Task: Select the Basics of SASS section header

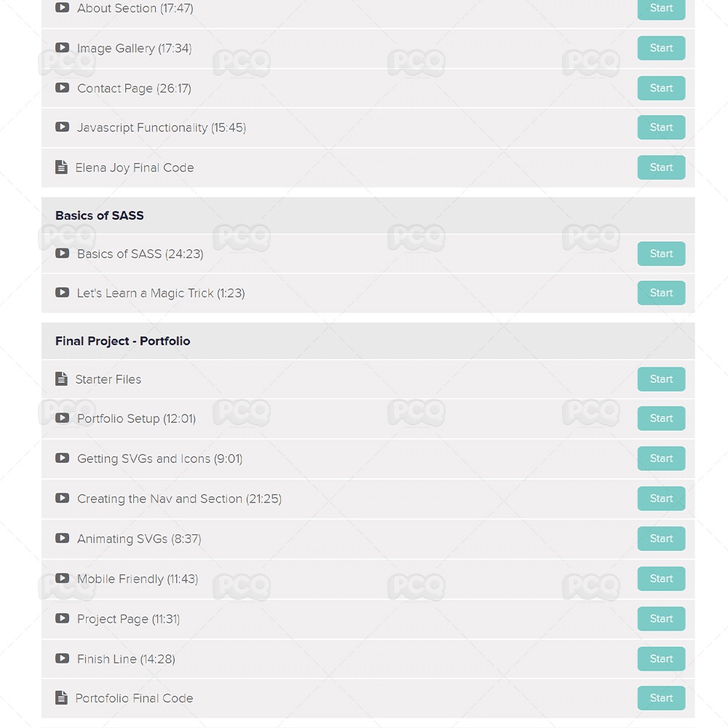Action: pos(100,215)
